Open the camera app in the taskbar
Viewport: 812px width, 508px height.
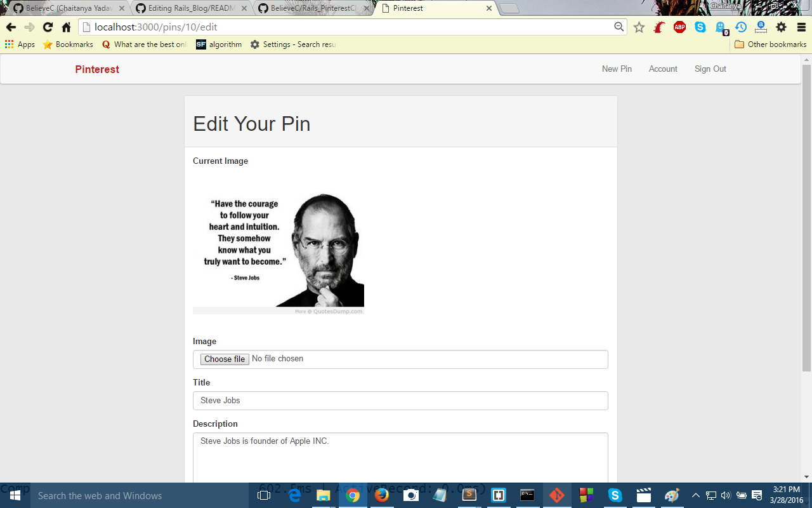[410, 495]
